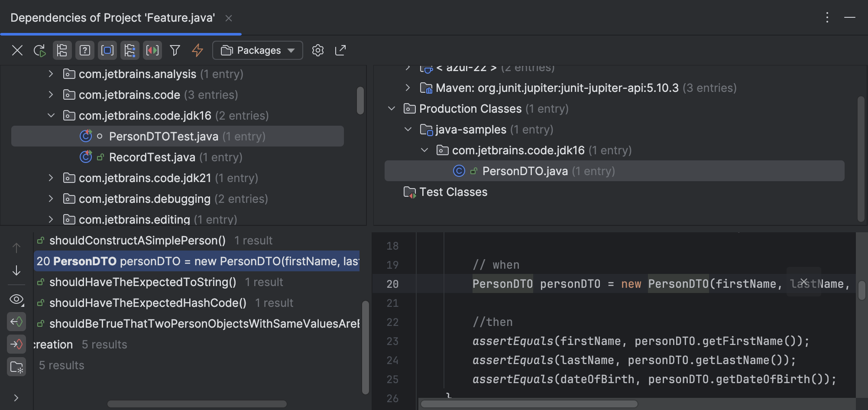Click the lightning analysis icon
The width and height of the screenshot is (868, 410).
(197, 50)
